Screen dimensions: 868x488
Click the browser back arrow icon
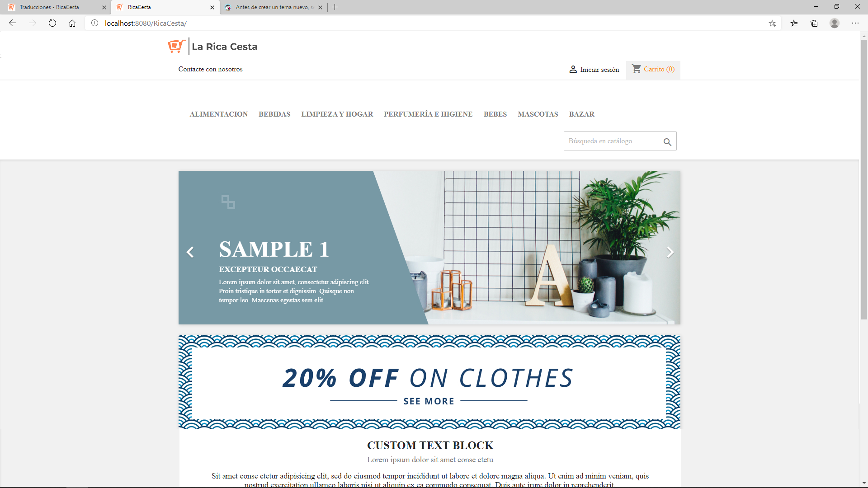pyautogui.click(x=13, y=23)
